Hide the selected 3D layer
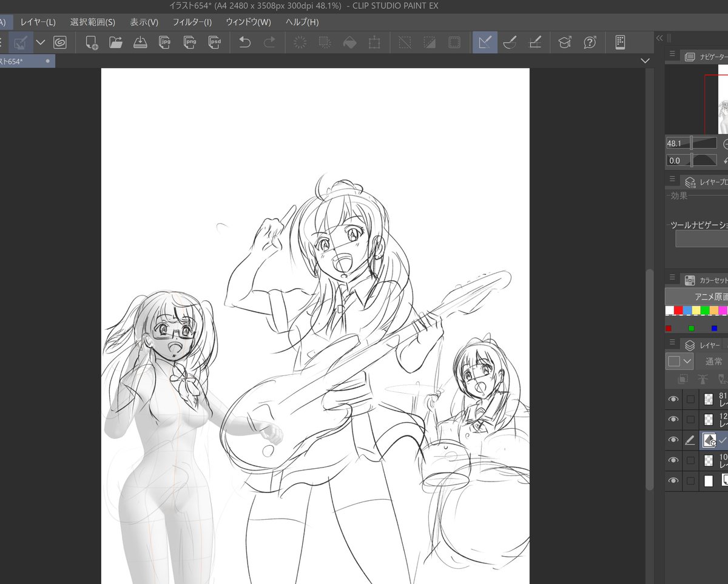This screenshot has height=584, width=728. click(x=673, y=440)
